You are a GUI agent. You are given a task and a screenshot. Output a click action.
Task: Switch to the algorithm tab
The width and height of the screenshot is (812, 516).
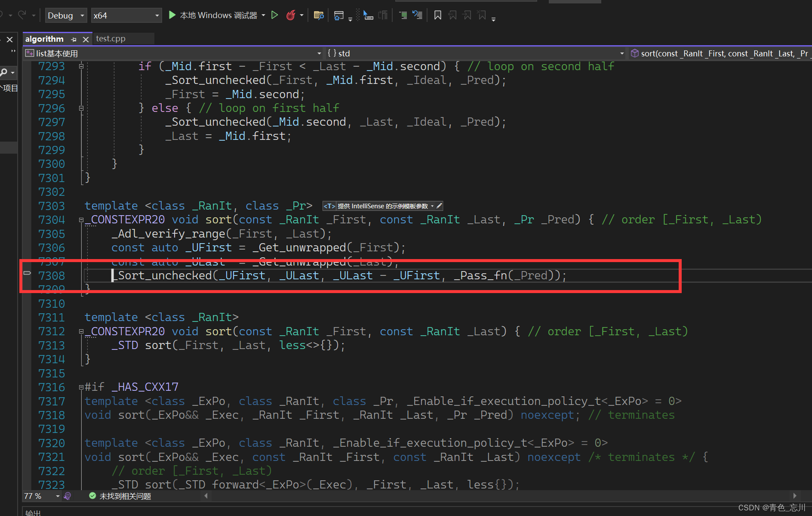(44, 39)
